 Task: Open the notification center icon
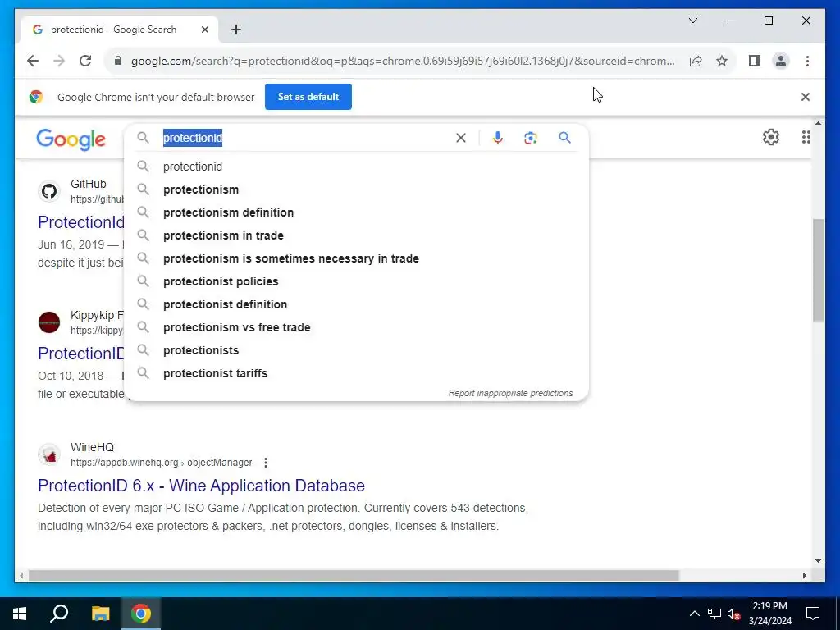tap(813, 614)
